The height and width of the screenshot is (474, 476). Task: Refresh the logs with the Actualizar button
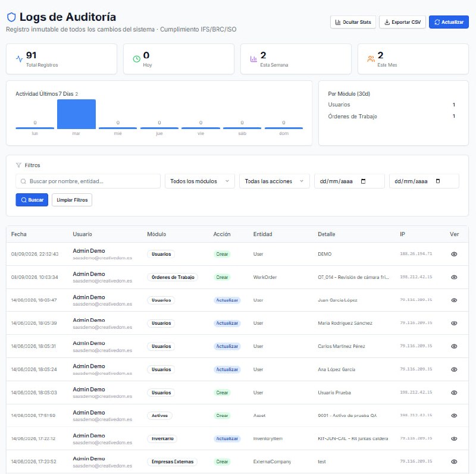tap(449, 22)
